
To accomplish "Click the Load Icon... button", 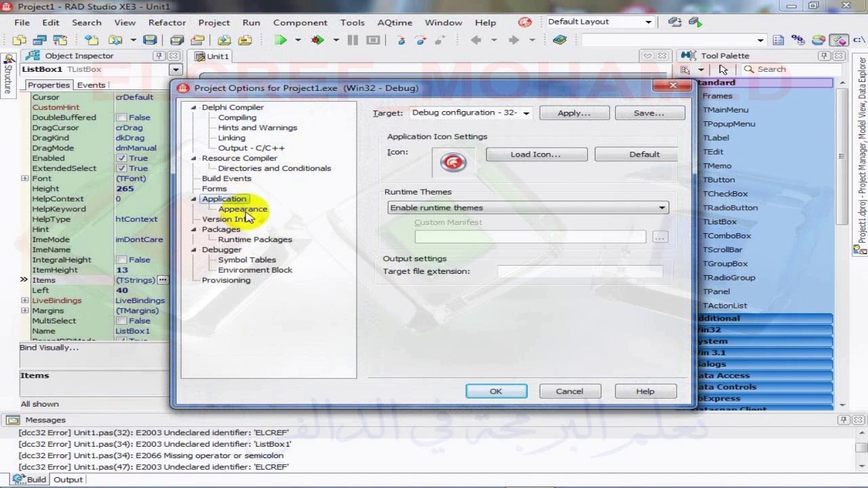I will pos(536,155).
